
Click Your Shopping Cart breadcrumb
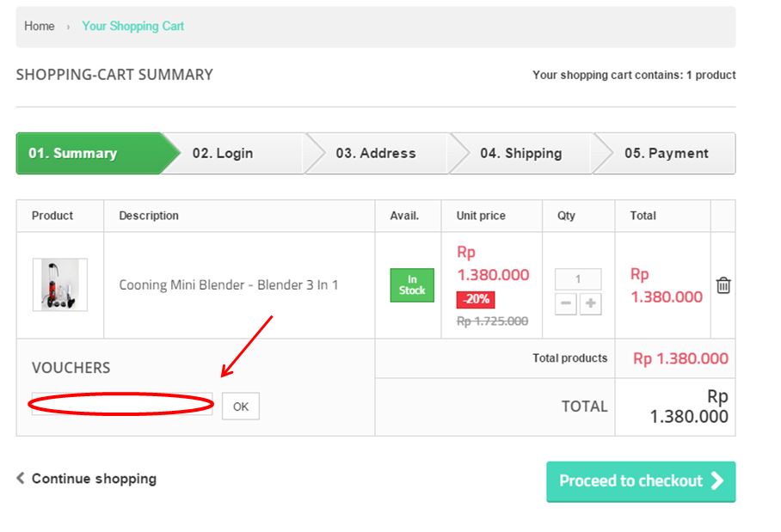[x=133, y=26]
